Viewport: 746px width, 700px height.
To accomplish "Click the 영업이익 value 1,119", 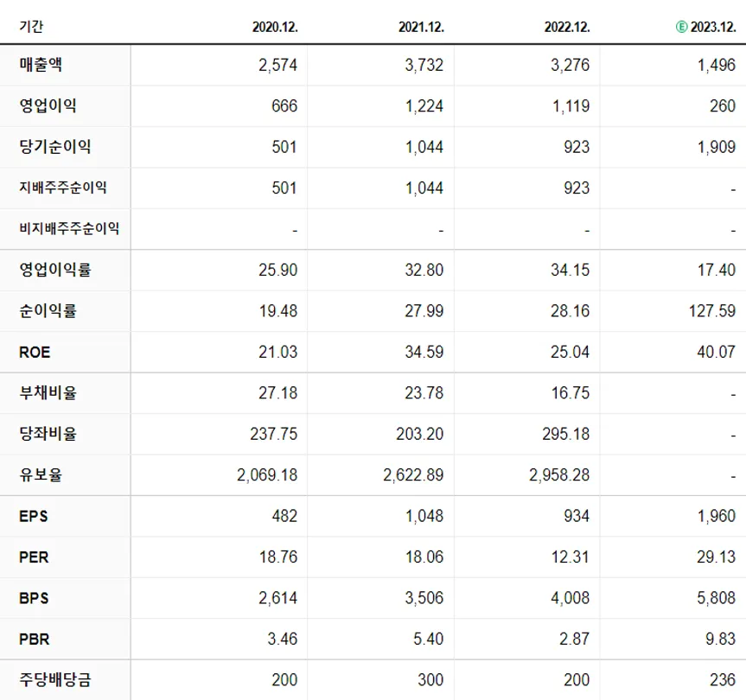I will pyautogui.click(x=571, y=105).
